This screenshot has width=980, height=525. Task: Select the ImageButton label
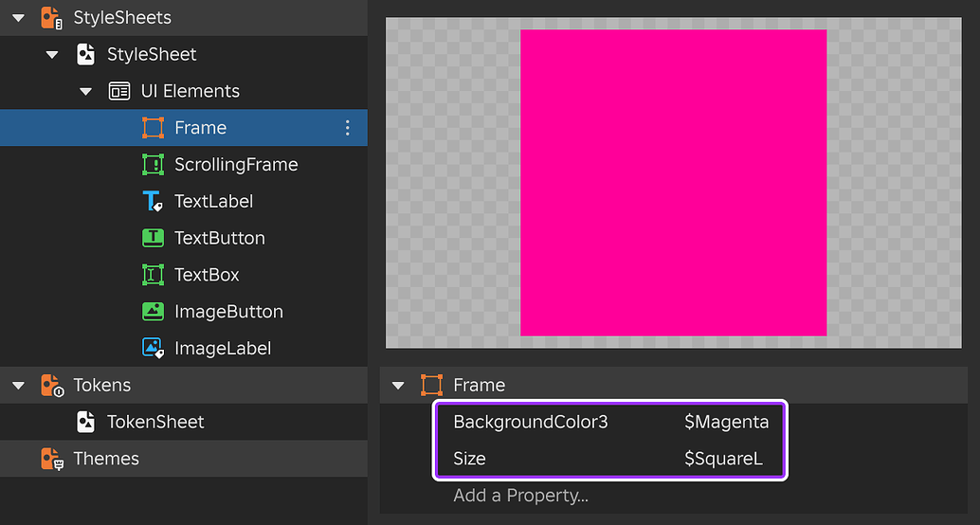pyautogui.click(x=228, y=311)
